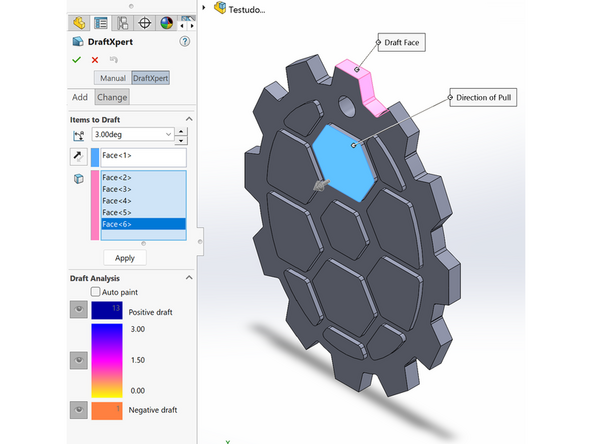
Task: Open the Change tab
Action: pos(112,97)
